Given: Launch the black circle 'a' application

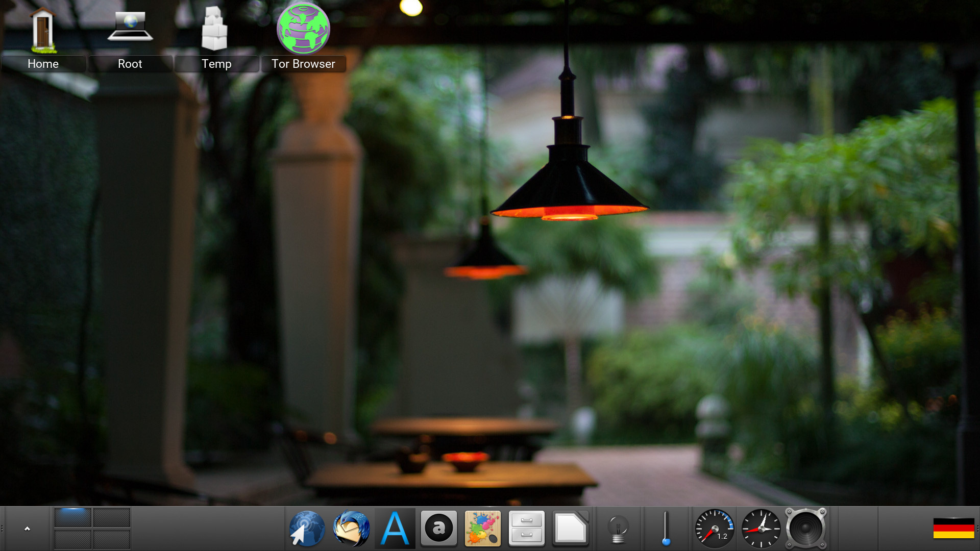Looking at the screenshot, I should (x=439, y=529).
